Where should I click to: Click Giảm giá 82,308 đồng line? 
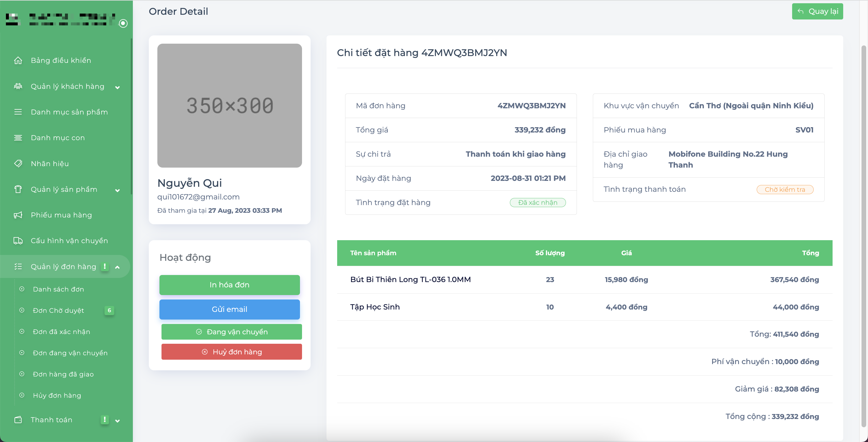[x=777, y=389]
